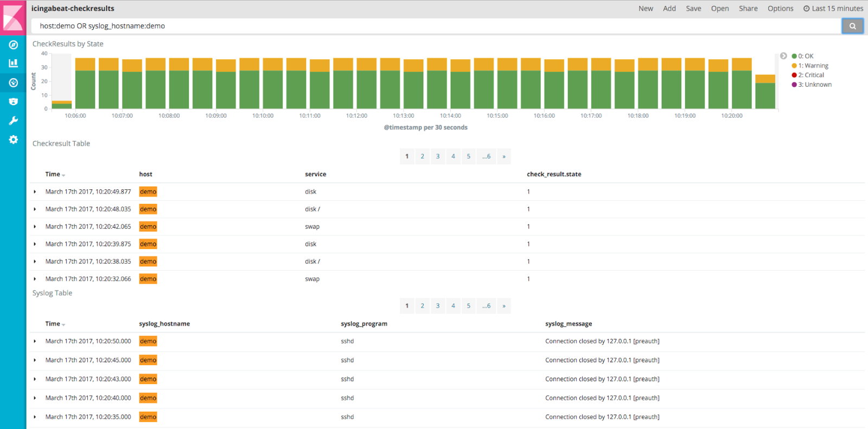Click the search magnifier button

pyautogui.click(x=852, y=26)
